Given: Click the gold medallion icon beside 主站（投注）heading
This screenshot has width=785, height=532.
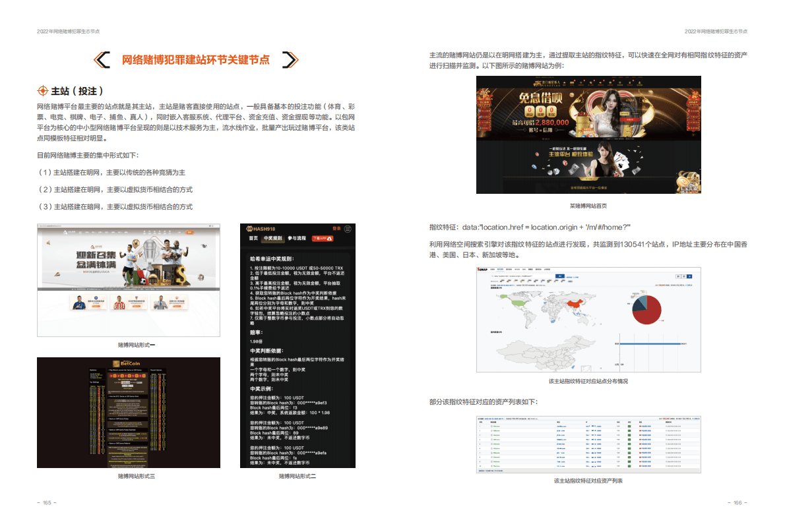Looking at the screenshot, I should click(44, 90).
